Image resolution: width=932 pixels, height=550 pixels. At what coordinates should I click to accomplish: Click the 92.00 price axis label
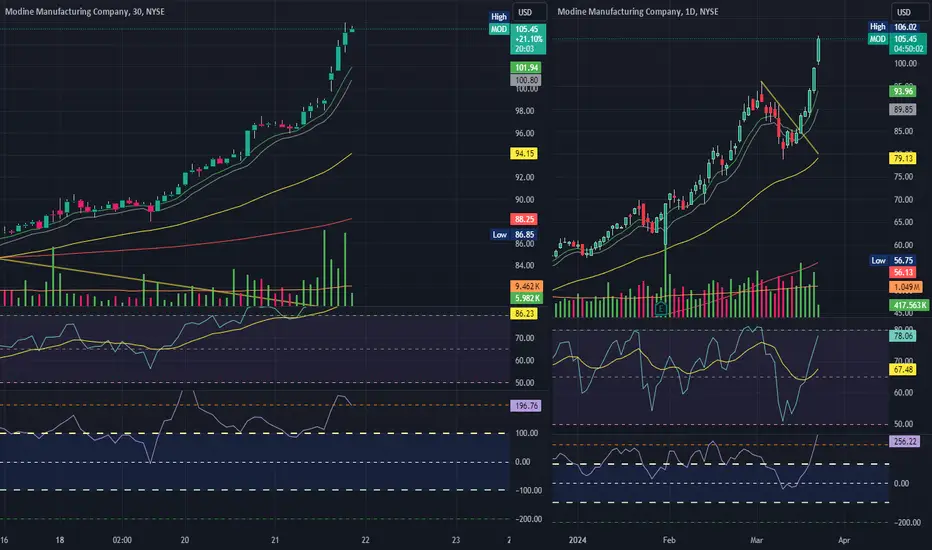tap(524, 177)
